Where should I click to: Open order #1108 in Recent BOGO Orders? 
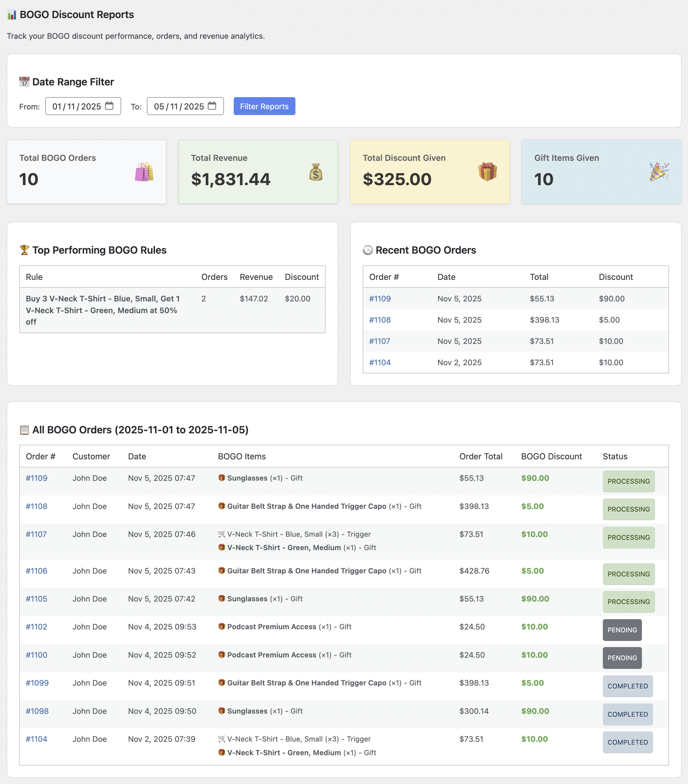click(x=379, y=320)
